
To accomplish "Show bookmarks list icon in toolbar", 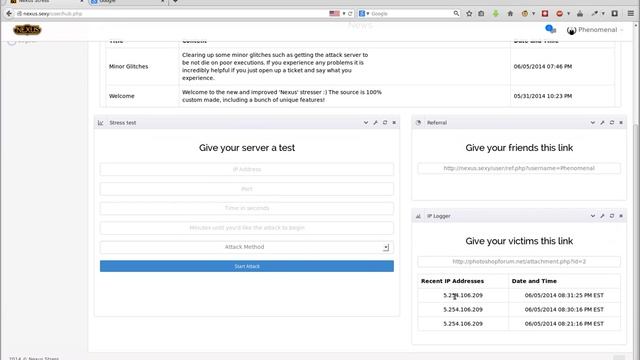I will click(x=481, y=13).
